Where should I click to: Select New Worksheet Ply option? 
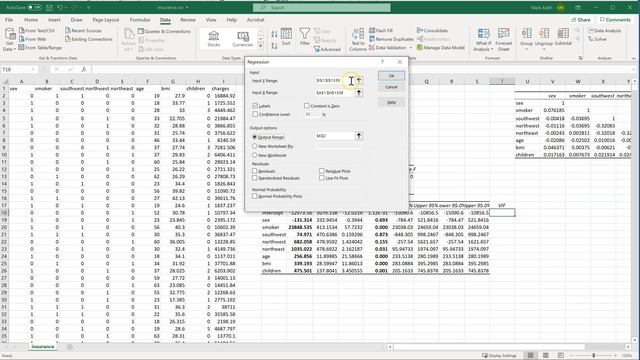pyautogui.click(x=255, y=146)
